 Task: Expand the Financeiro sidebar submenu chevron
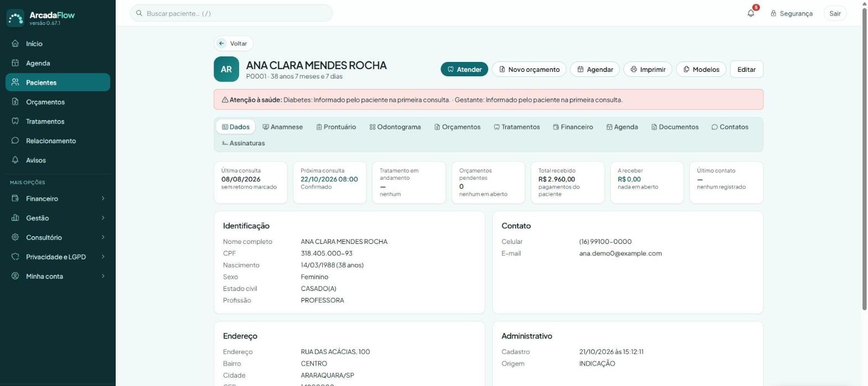[103, 199]
